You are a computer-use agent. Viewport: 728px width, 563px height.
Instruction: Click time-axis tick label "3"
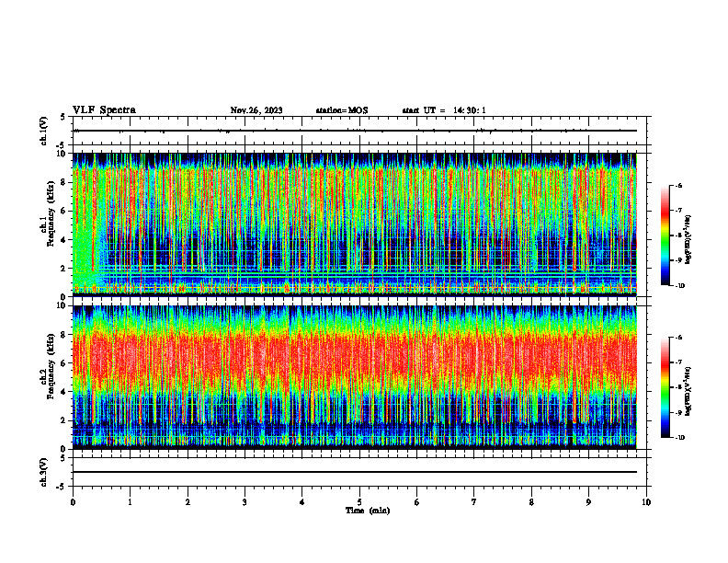pyautogui.click(x=245, y=502)
